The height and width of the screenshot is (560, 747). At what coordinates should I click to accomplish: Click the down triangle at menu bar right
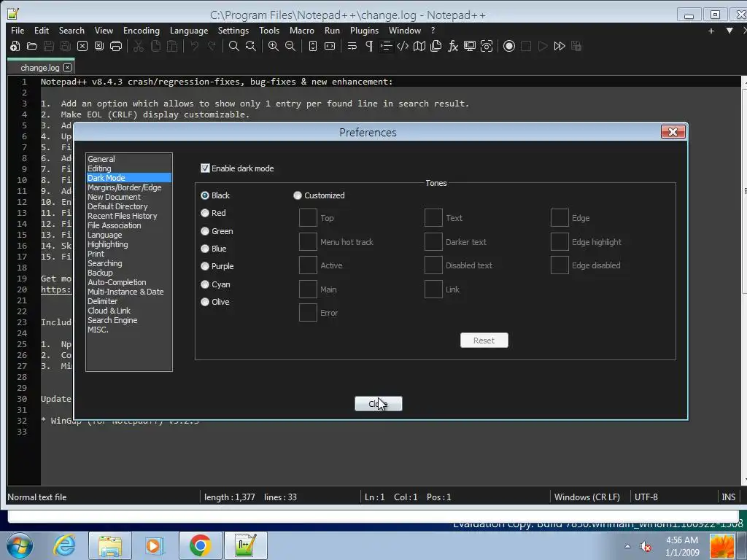coord(729,31)
